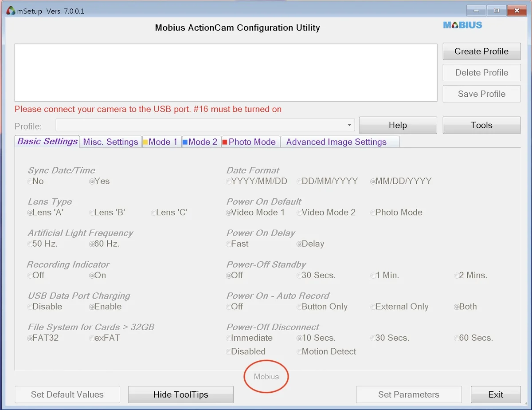
Task: Choose Photo Mode as power on default
Action: [x=396, y=213]
